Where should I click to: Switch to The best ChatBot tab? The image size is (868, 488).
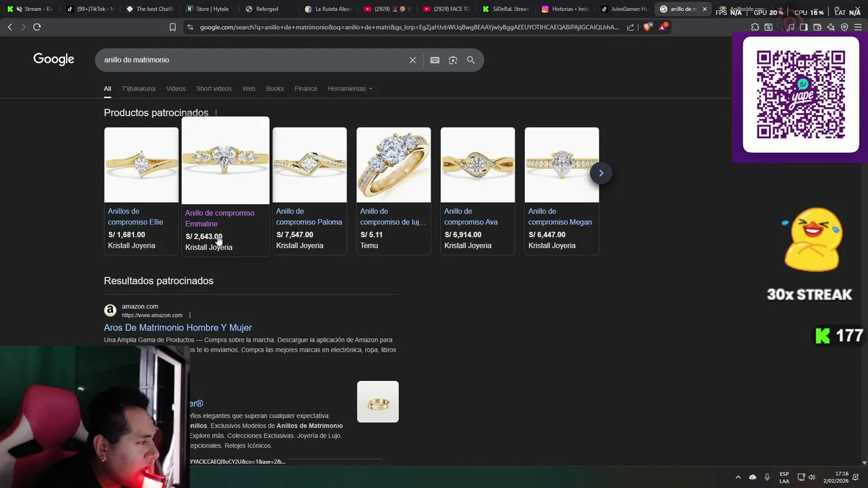click(149, 9)
